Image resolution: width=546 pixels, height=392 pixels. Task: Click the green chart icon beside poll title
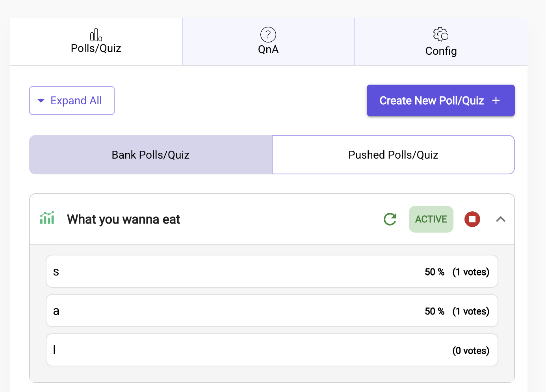tap(47, 218)
